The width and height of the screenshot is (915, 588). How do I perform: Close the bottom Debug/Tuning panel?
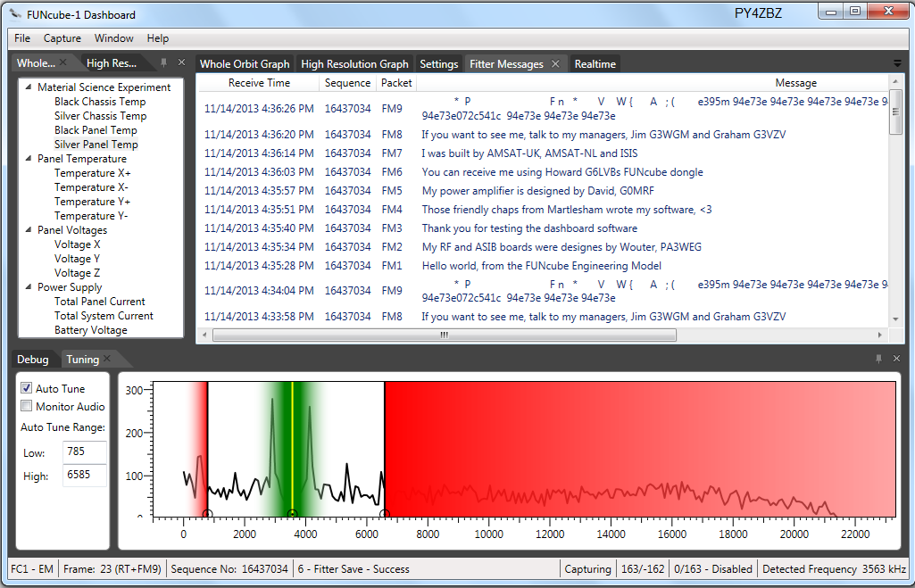pyautogui.click(x=897, y=359)
